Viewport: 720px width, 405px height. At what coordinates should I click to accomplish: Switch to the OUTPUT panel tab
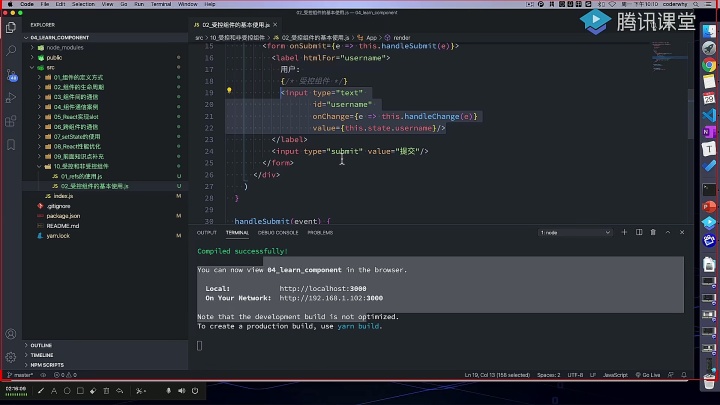point(207,233)
